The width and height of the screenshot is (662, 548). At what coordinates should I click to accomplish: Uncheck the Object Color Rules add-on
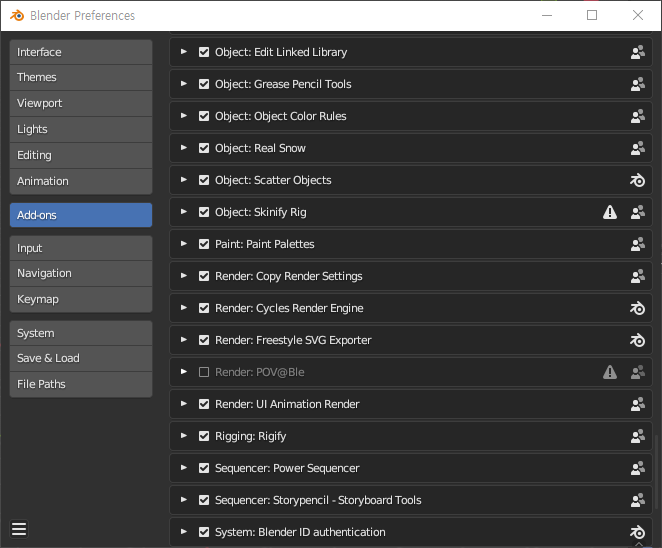204,116
